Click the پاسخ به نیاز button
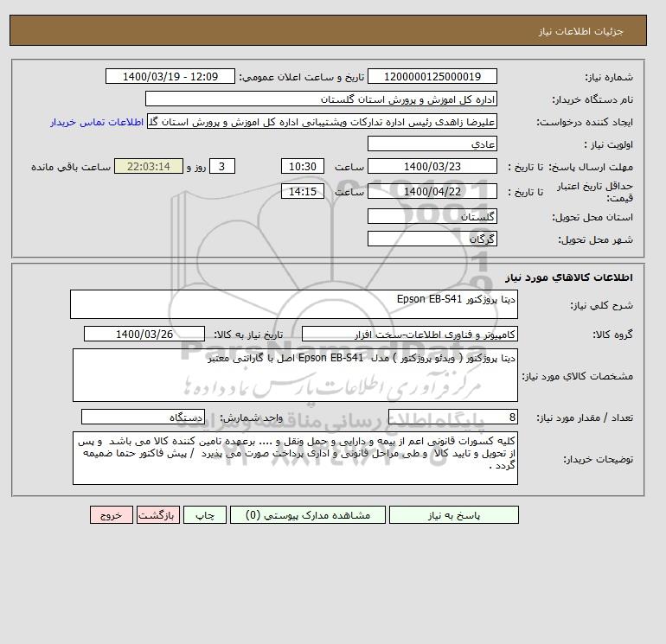Image resolution: width=666 pixels, height=644 pixels. coord(453,514)
